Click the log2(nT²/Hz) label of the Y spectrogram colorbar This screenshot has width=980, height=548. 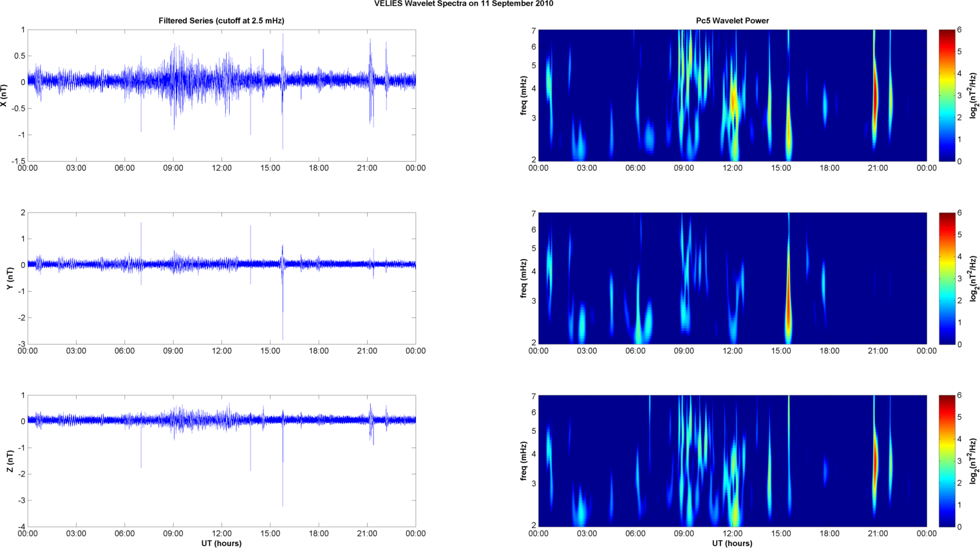pyautogui.click(x=975, y=278)
